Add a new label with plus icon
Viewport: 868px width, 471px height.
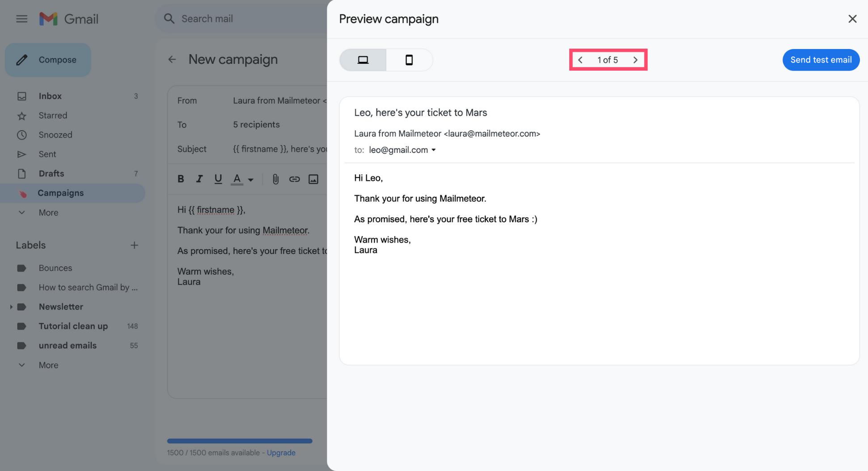point(134,245)
